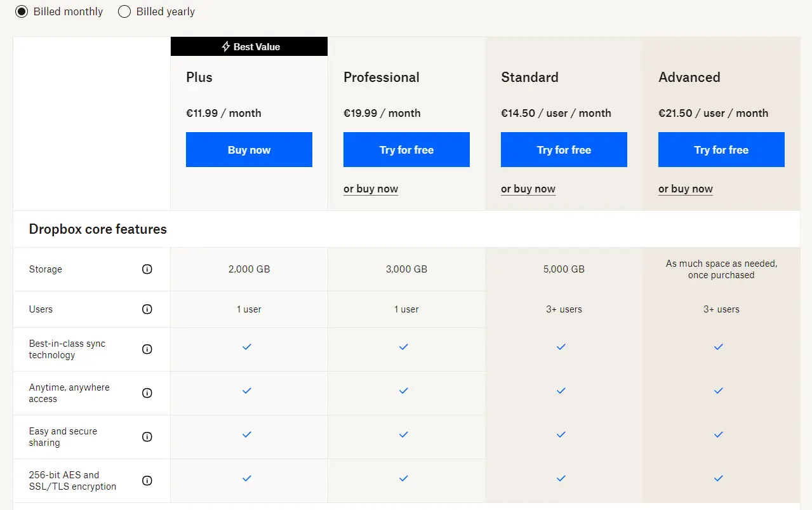812x510 pixels.
Task: Click the Professional '1 user' cell
Action: [406, 309]
